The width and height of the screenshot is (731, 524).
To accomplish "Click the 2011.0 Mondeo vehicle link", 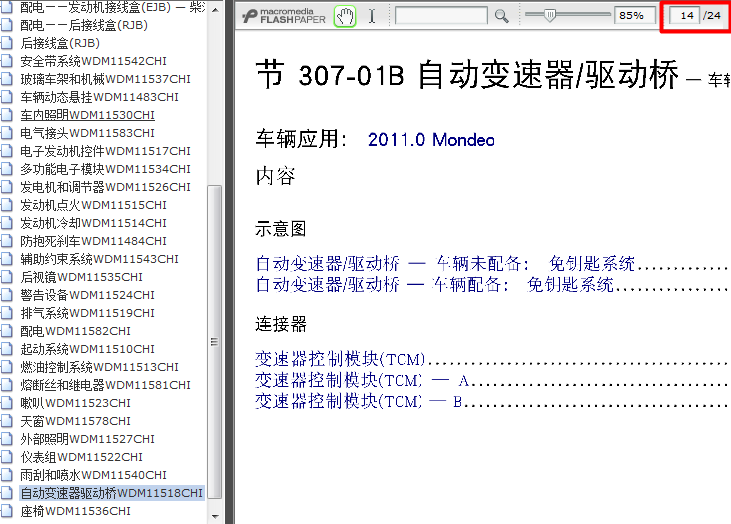I will tap(431, 140).
